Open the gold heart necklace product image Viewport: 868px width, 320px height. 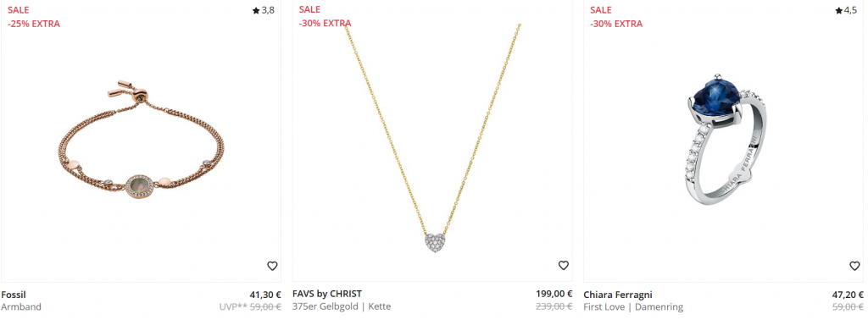point(432,138)
